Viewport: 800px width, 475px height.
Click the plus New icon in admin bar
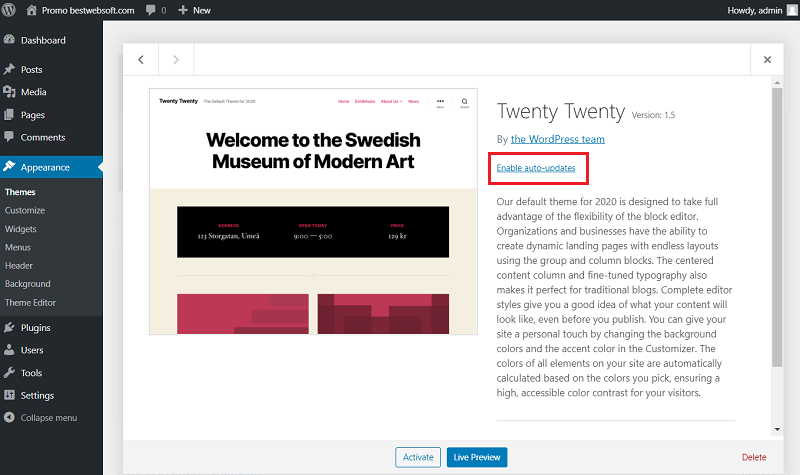pyautogui.click(x=183, y=10)
